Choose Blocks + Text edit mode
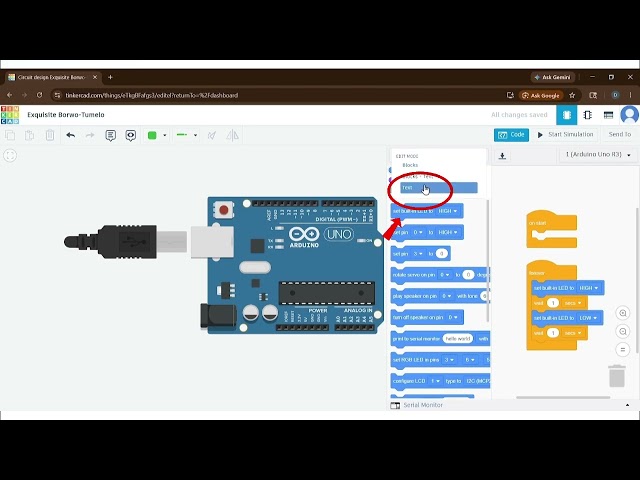The image size is (640, 480). coord(416,177)
